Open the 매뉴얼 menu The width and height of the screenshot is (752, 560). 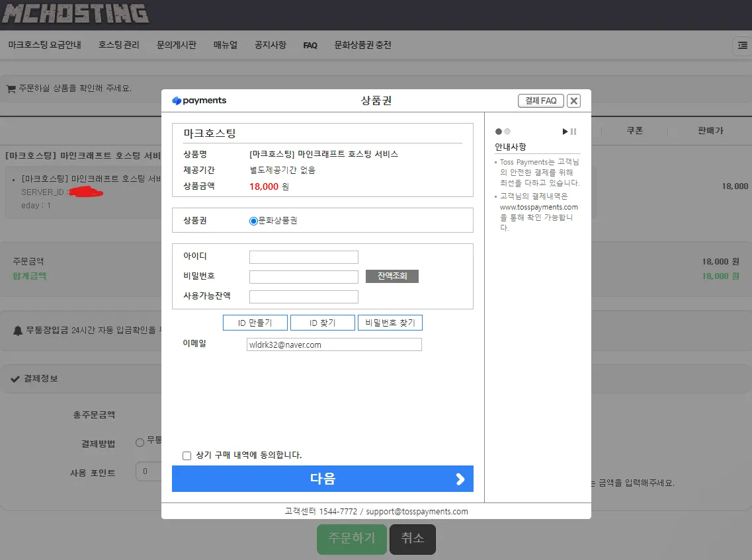coord(226,45)
